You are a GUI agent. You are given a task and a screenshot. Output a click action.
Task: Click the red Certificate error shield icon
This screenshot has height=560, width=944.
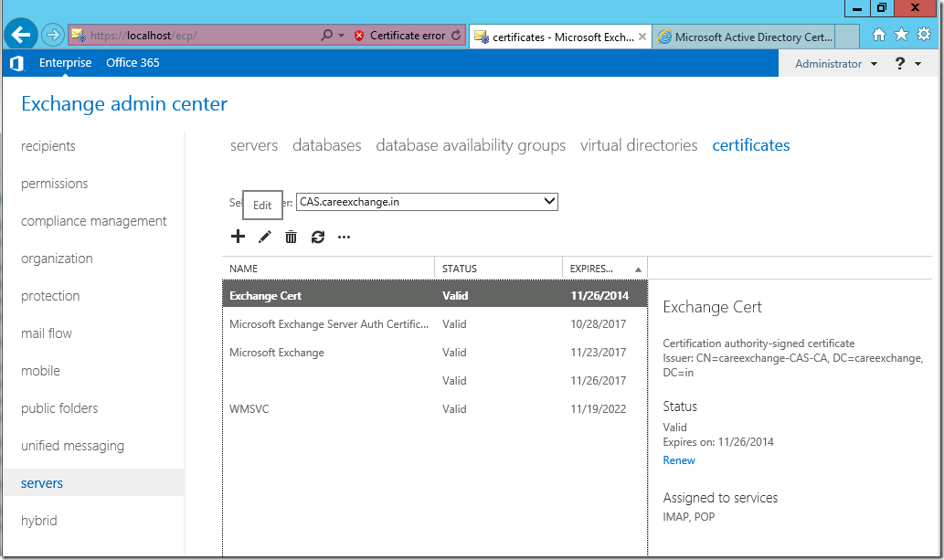point(359,36)
